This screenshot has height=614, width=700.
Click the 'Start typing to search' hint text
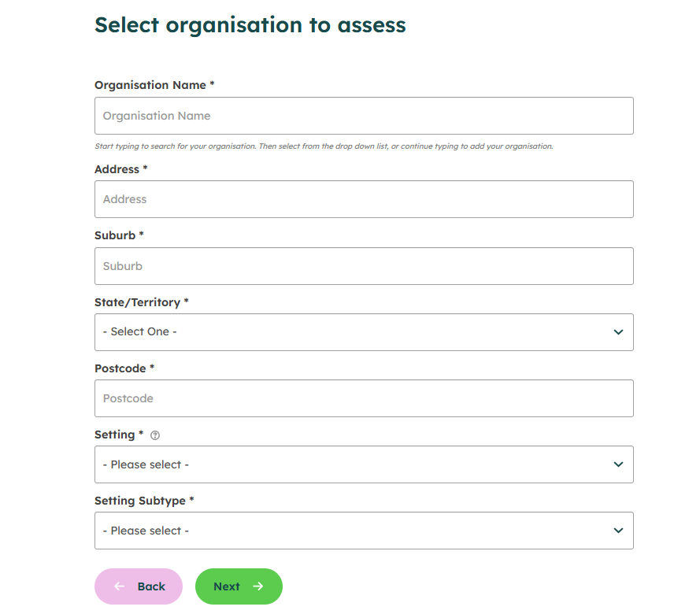click(x=324, y=146)
